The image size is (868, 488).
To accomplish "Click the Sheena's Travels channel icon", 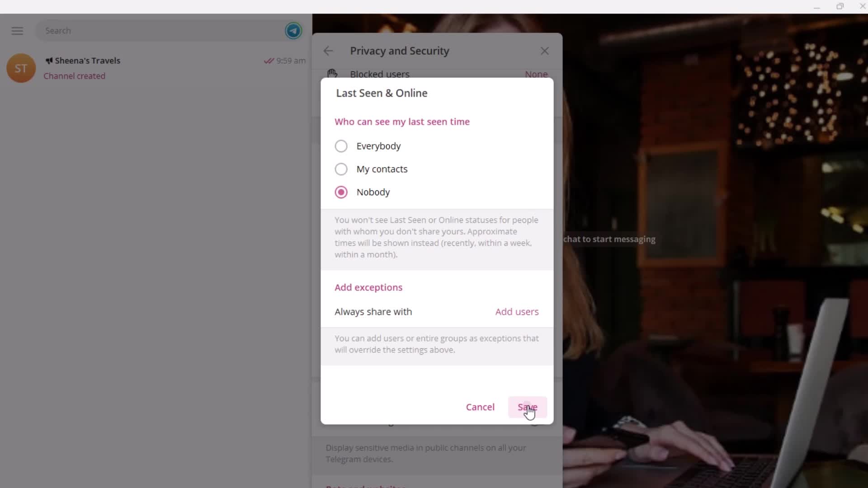I will pos(20,68).
